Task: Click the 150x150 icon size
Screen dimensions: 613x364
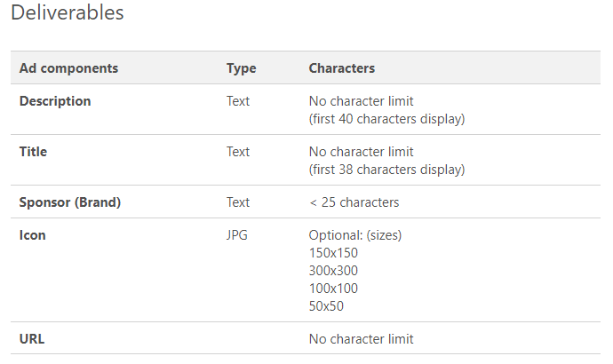Action: click(333, 253)
